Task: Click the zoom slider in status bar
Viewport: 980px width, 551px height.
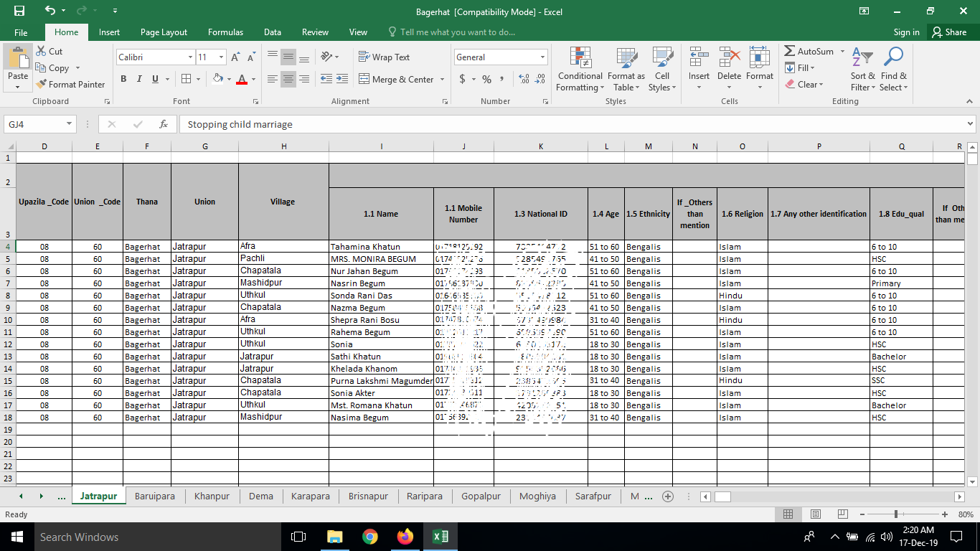Action: point(895,514)
